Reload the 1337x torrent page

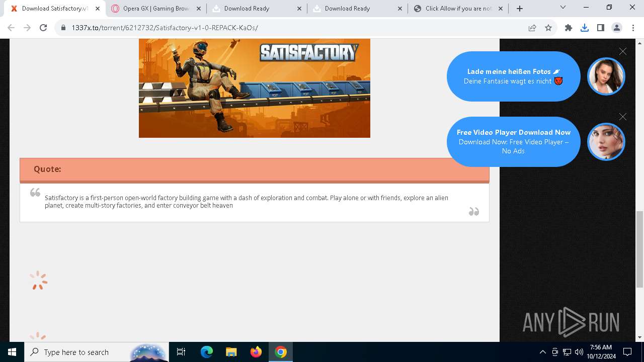pos(43,28)
